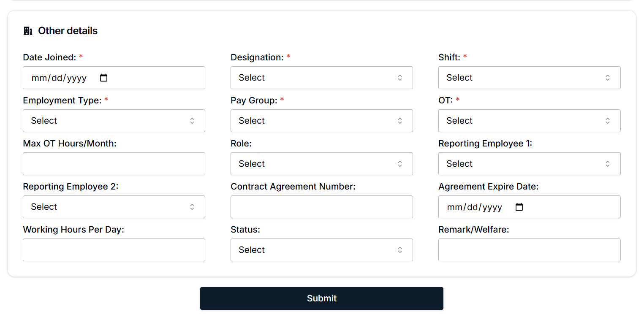Image resolution: width=644 pixels, height=317 pixels.
Task: Focus the Contract Agreement Number field
Action: 321,207
